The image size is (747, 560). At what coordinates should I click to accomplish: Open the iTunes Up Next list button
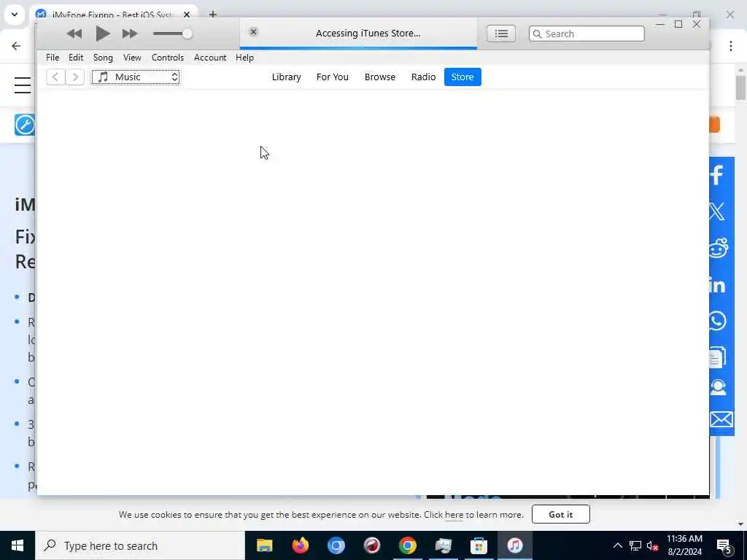500,34
